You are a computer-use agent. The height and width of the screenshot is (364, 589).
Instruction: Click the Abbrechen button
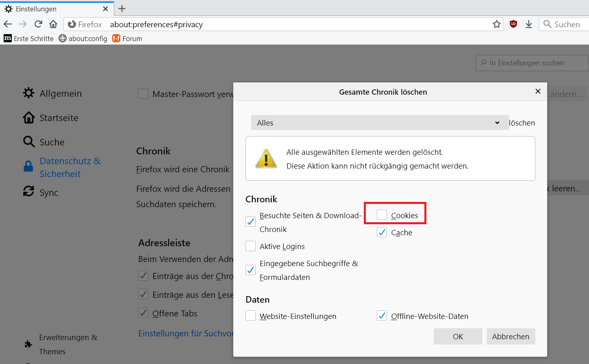[x=511, y=336]
